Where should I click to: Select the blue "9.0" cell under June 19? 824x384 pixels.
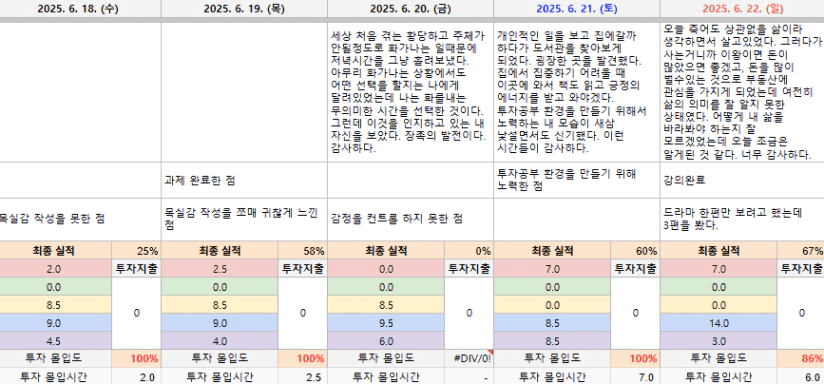pyautogui.click(x=220, y=323)
